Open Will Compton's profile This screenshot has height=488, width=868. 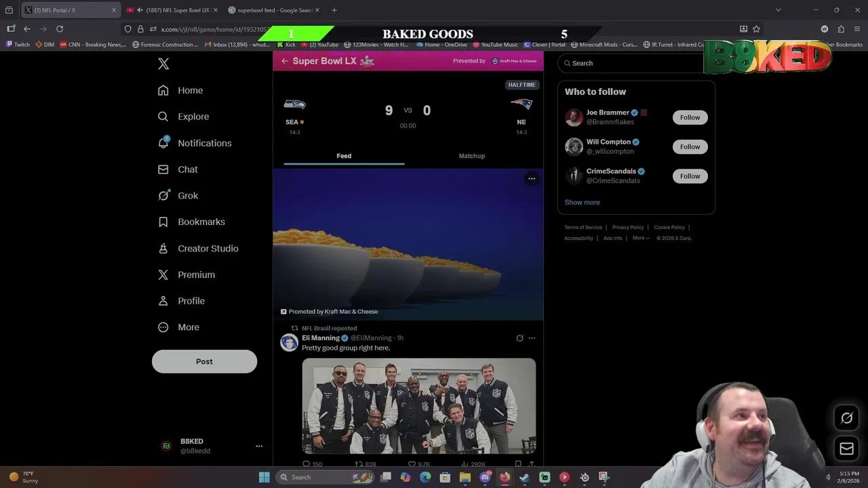click(x=608, y=142)
